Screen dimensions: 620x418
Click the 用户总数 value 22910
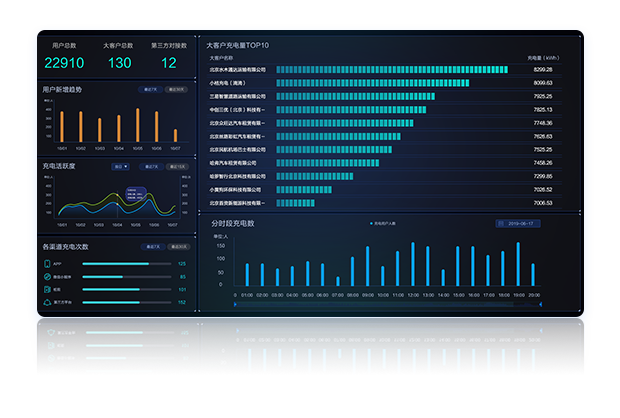pyautogui.click(x=64, y=63)
